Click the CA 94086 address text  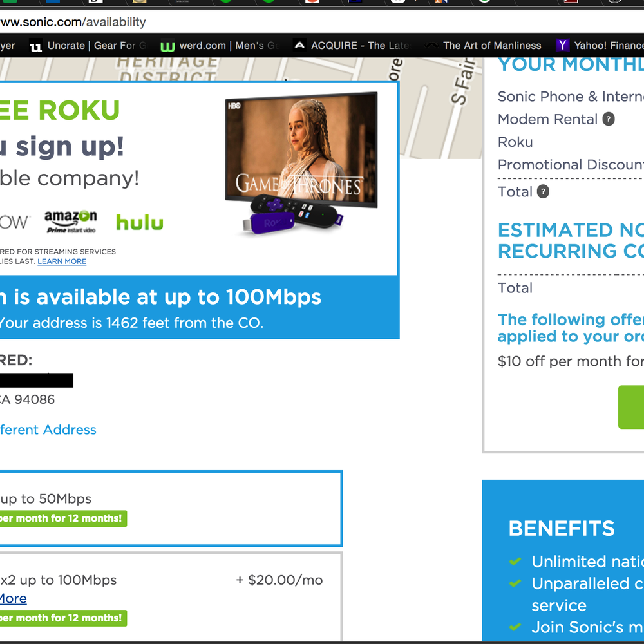coord(27,399)
